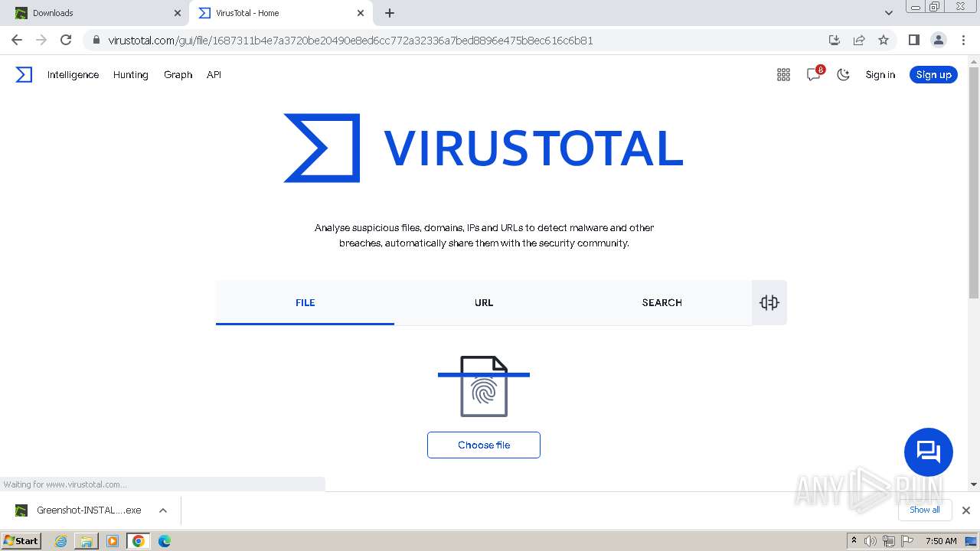Click the fingerprint file upload icon
Viewport: 980px width, 551px height.
(x=484, y=386)
